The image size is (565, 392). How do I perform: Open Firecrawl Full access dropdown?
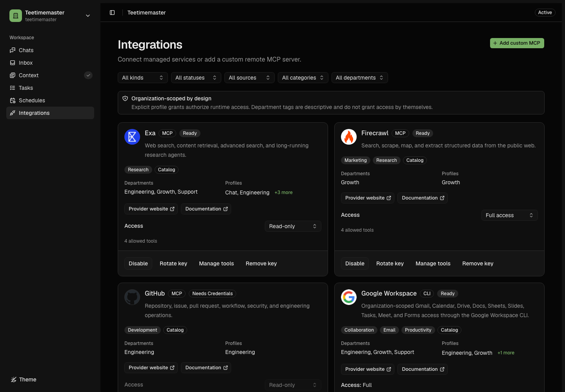[x=510, y=215]
